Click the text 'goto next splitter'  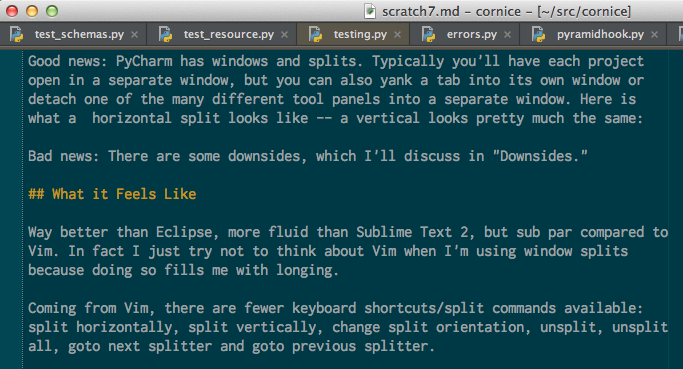point(140,346)
